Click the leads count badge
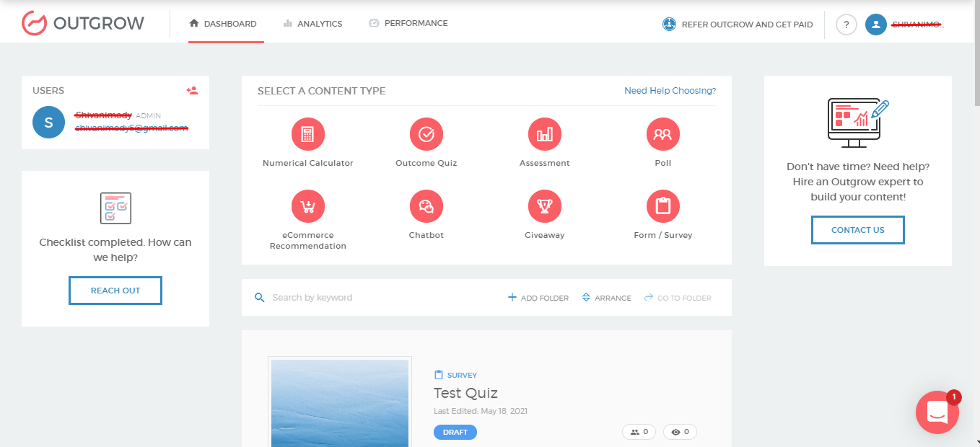 (x=639, y=432)
